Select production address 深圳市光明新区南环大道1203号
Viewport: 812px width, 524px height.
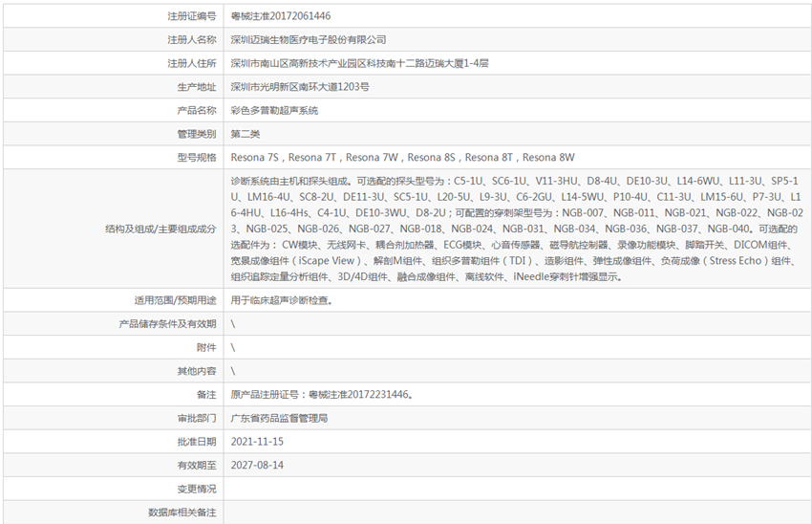(300, 87)
